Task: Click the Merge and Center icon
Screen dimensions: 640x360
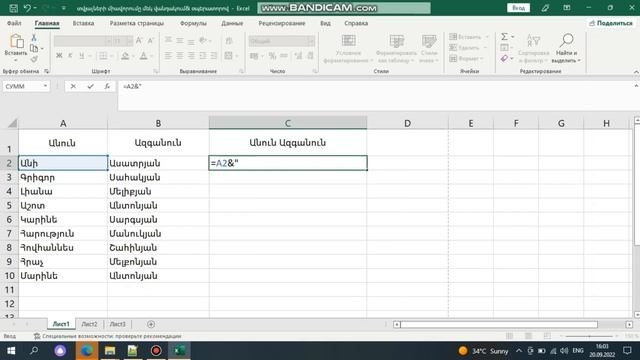Action: pyautogui.click(x=229, y=56)
